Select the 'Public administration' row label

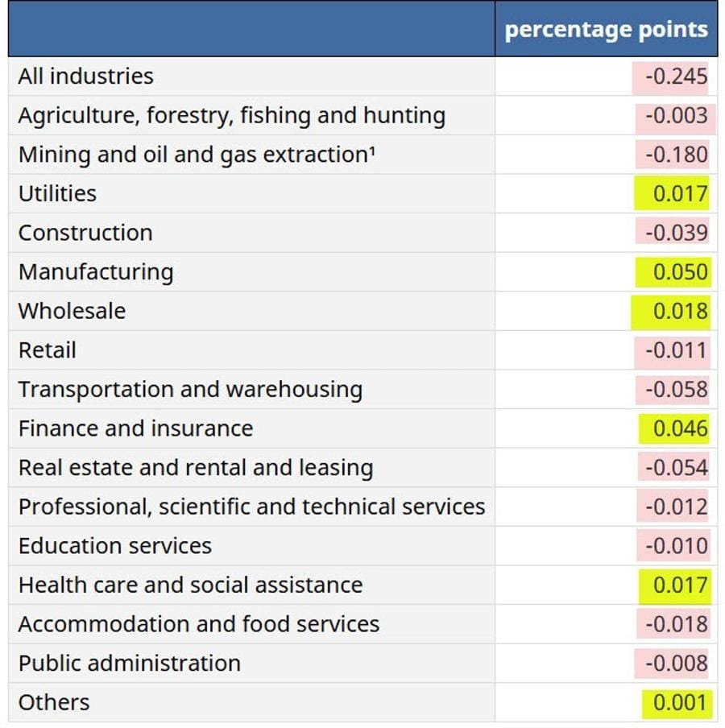click(129, 664)
